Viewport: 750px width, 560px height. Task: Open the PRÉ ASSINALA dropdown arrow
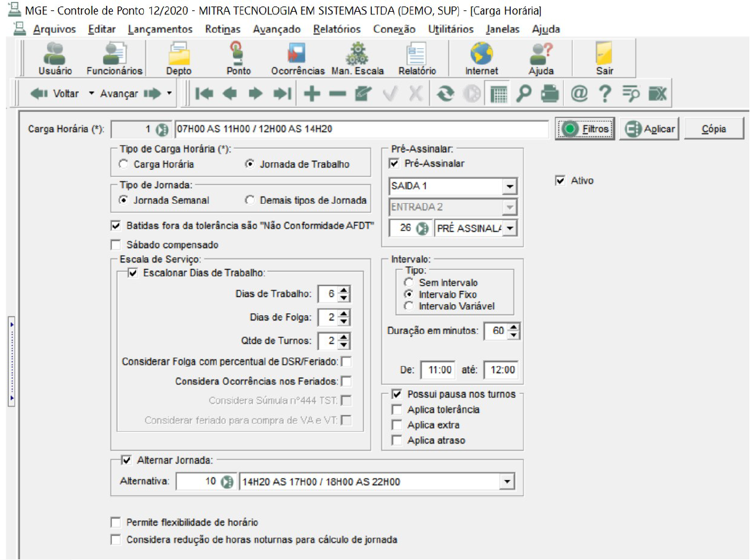(x=510, y=229)
